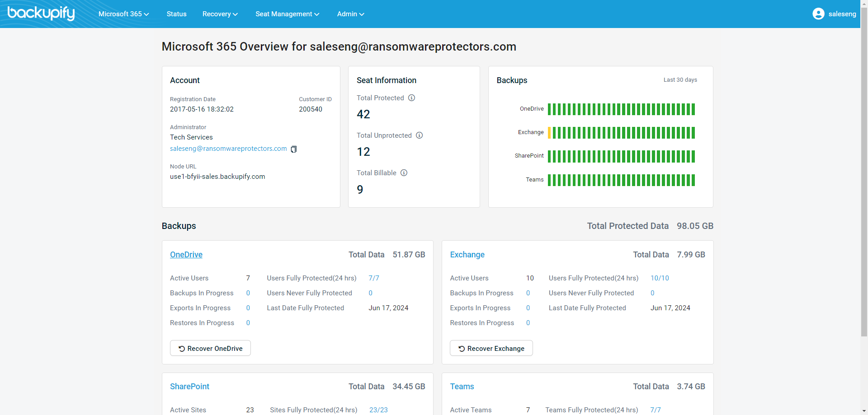Screen dimensions: 868x415
Task: Open the OneDrive backup link
Action: coord(186,255)
